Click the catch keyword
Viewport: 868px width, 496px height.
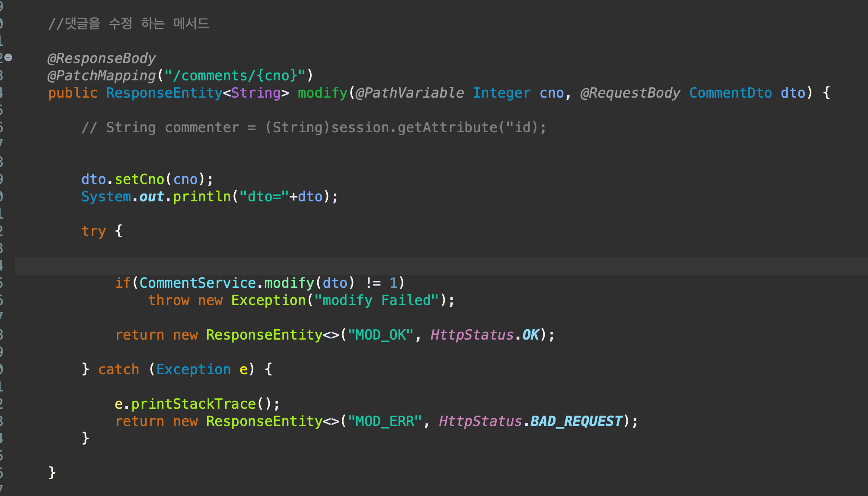point(118,369)
